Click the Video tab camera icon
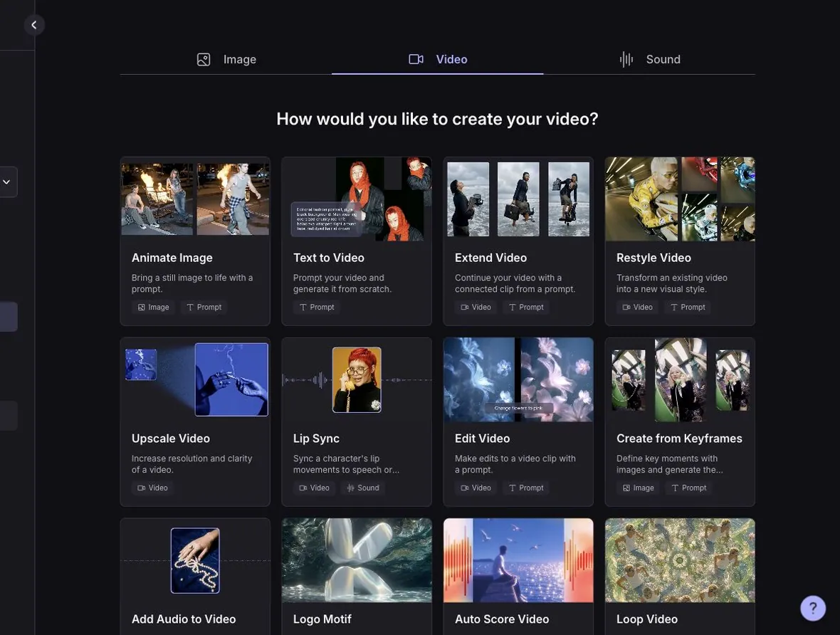Image resolution: width=840 pixels, height=635 pixels. tap(416, 60)
